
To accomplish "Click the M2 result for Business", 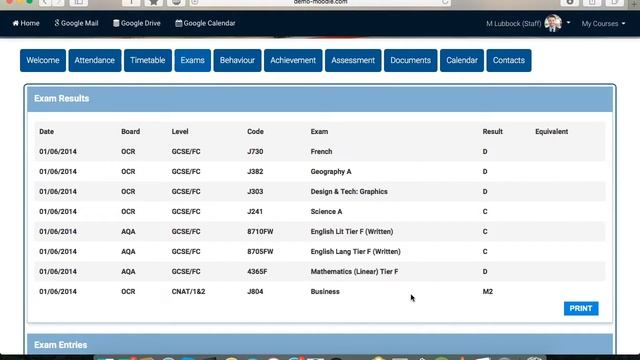I will [488, 291].
